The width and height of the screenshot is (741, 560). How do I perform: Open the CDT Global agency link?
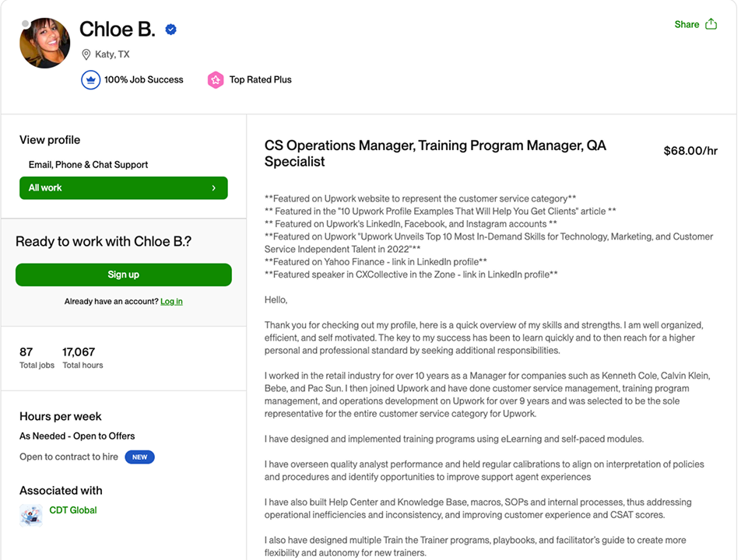tap(73, 510)
